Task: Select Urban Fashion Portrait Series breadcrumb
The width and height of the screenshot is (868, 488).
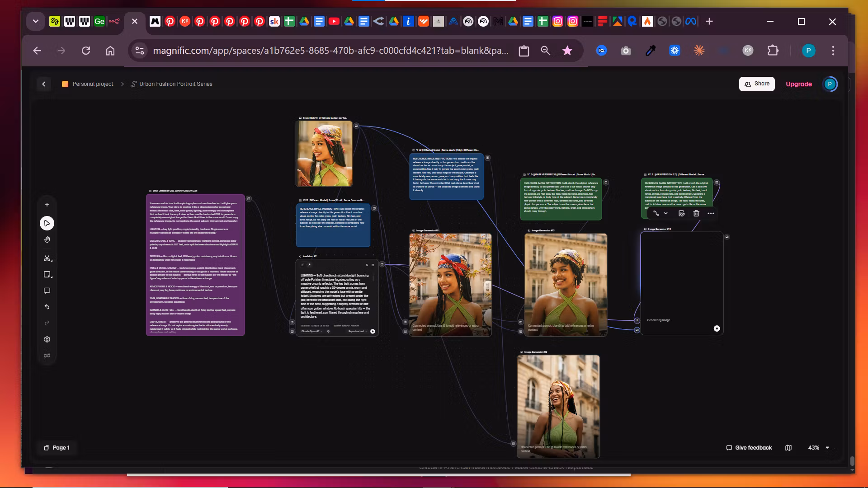Action: point(171,84)
